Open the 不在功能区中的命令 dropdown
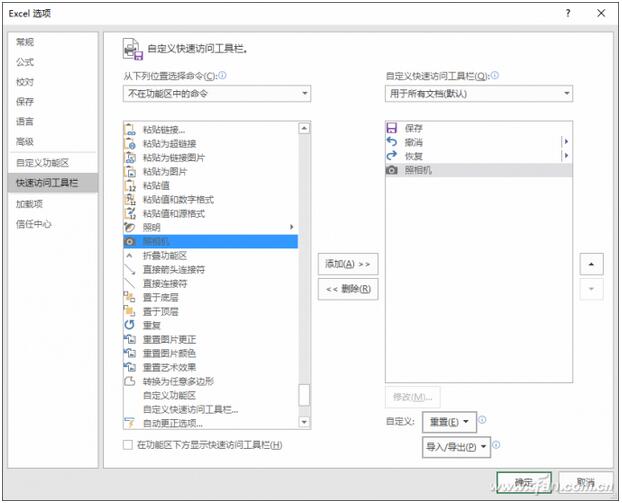Screen dimensions: 622x503 (217, 94)
